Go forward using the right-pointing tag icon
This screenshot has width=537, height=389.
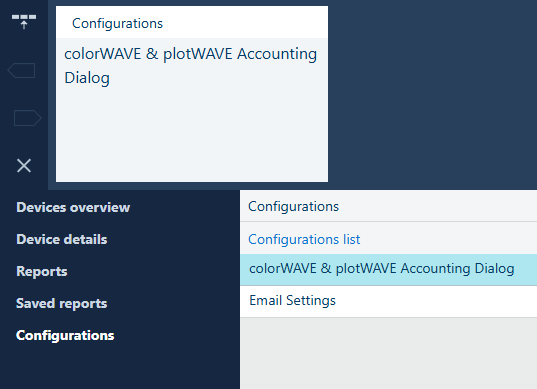point(27,118)
